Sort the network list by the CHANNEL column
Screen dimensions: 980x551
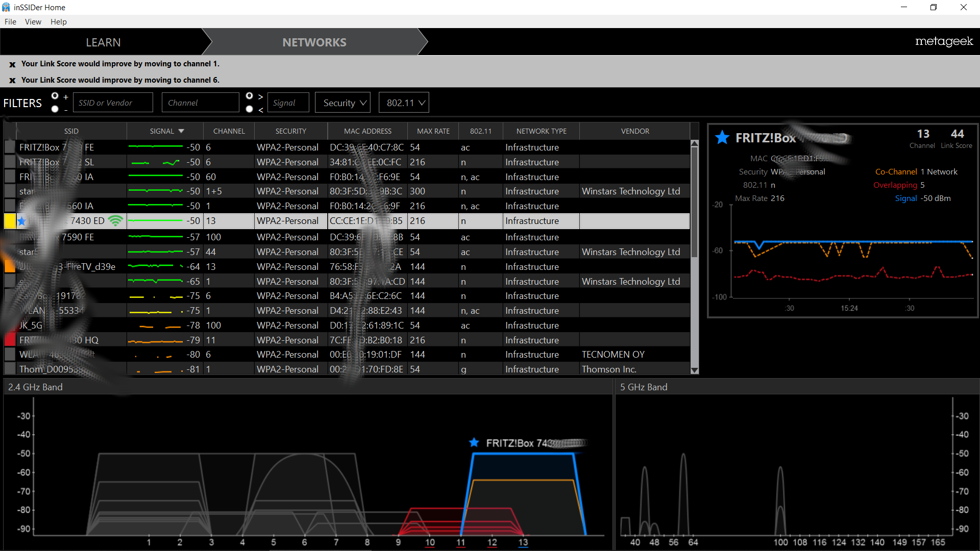pyautogui.click(x=229, y=131)
